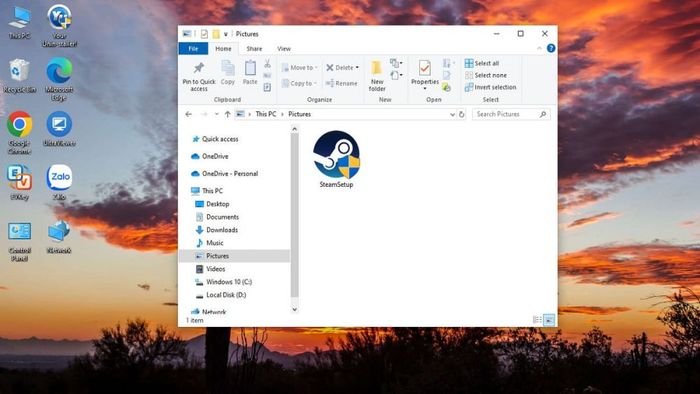
Task: Click the Rename button
Action: pos(342,83)
